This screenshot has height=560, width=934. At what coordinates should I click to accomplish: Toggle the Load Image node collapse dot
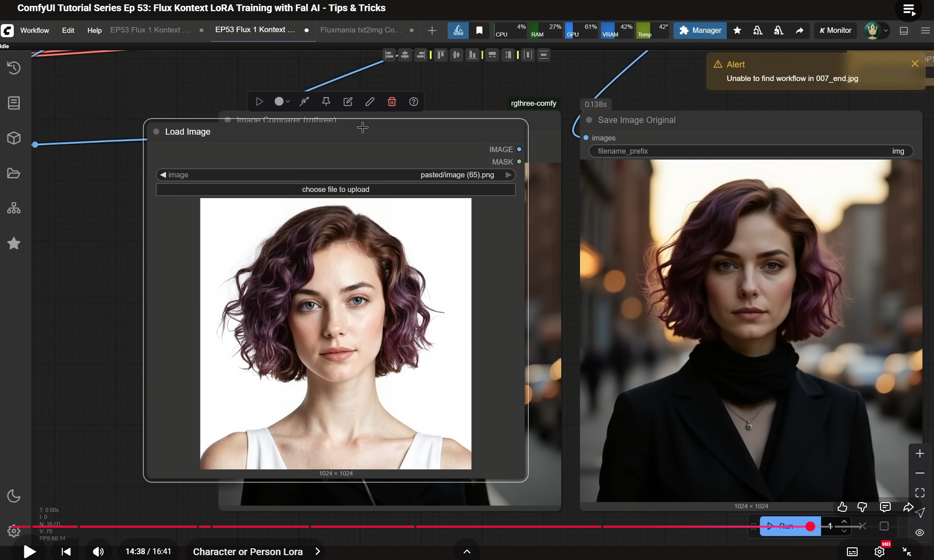point(156,132)
